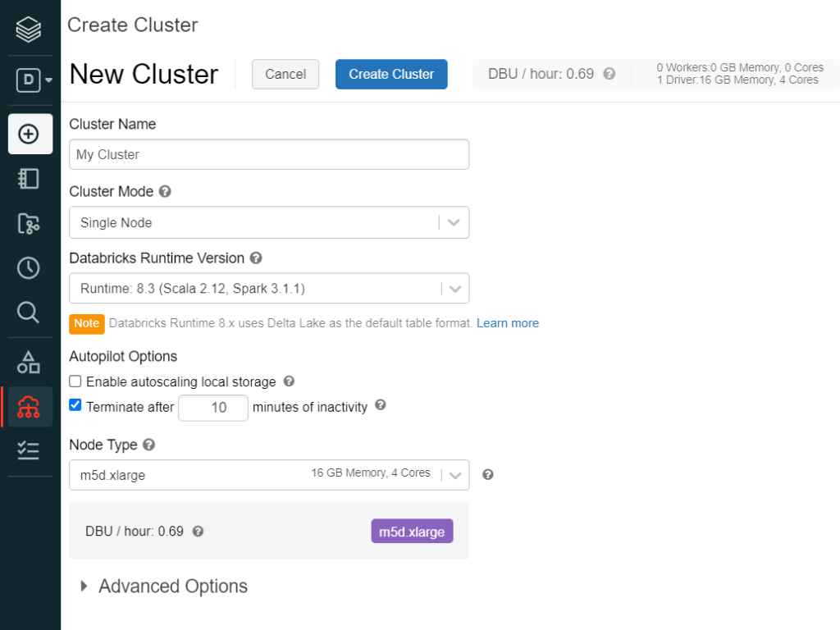Open the Compute clusters icon
The image size is (840, 630).
(x=30, y=407)
